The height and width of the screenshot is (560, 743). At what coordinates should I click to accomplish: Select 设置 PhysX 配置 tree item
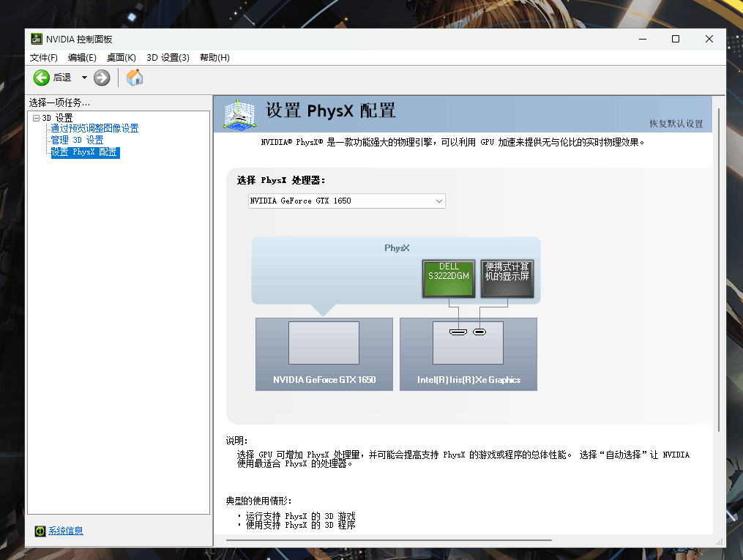pyautogui.click(x=86, y=152)
